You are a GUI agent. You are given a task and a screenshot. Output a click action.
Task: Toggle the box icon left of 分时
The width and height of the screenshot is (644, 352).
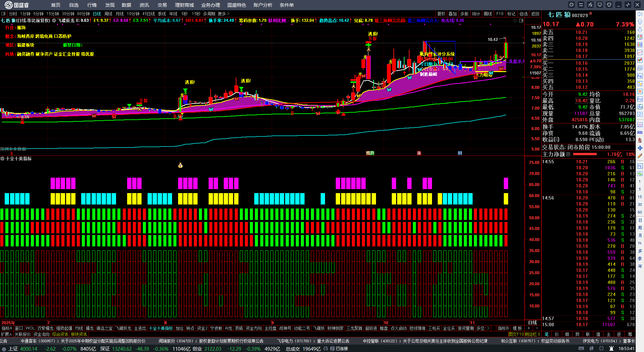[x=3, y=14]
